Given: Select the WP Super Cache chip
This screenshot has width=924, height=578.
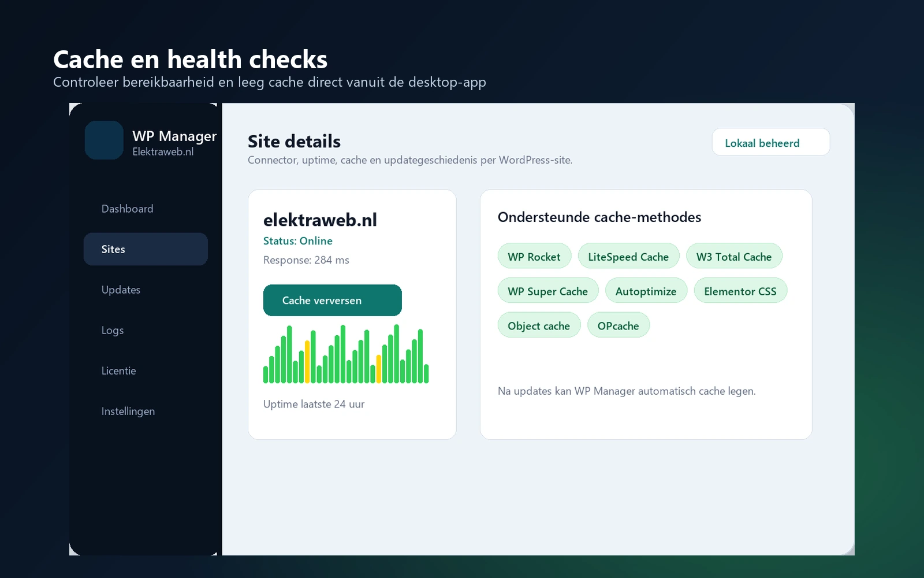Looking at the screenshot, I should point(548,291).
